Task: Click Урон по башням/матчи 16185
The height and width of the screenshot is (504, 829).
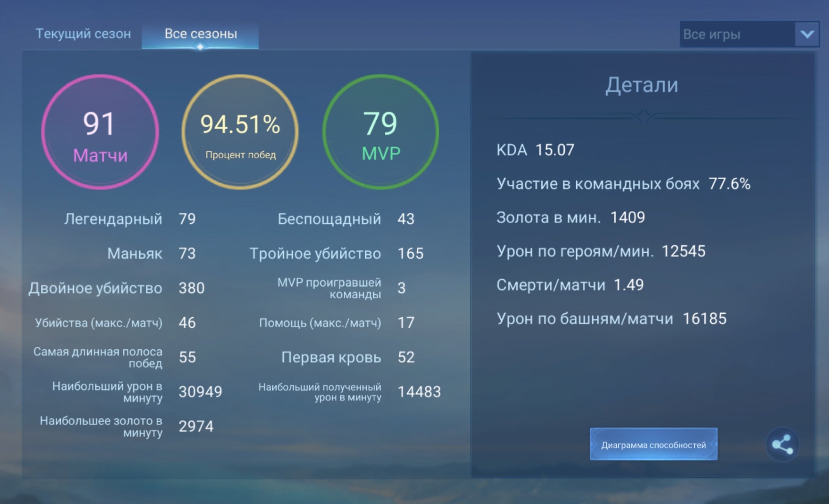Action: pos(611,319)
